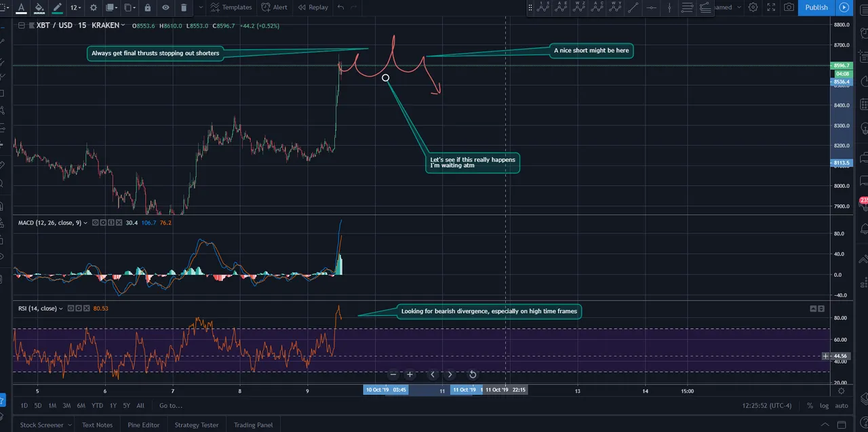868x432 pixels.
Task: Expand the font size 12 dropdown
Action: [x=75, y=7]
